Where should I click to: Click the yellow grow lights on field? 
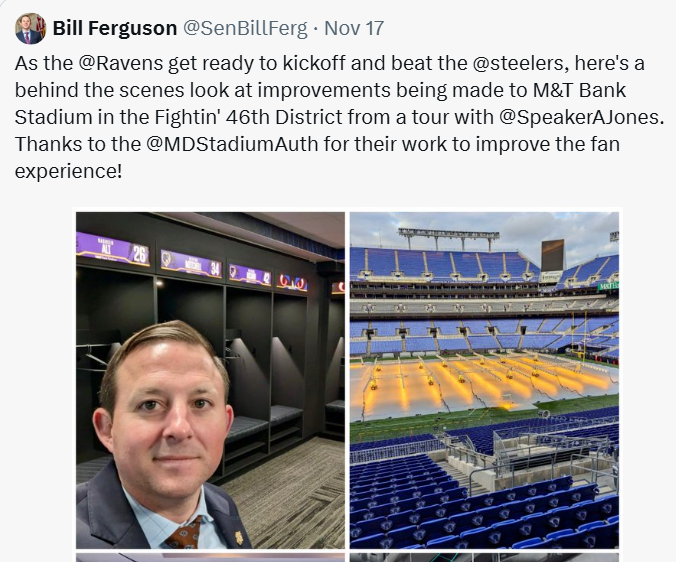[483, 381]
